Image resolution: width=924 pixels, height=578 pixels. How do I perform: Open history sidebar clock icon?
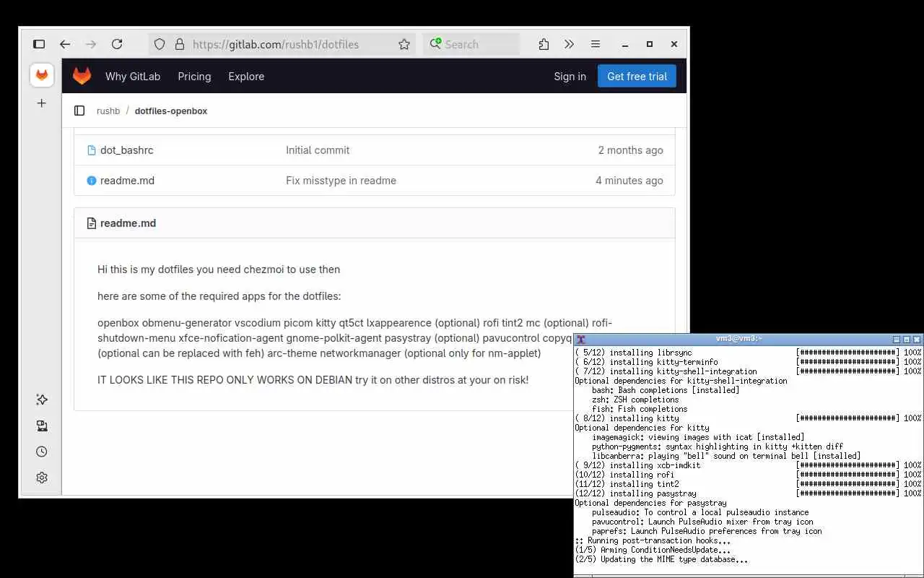(x=42, y=452)
